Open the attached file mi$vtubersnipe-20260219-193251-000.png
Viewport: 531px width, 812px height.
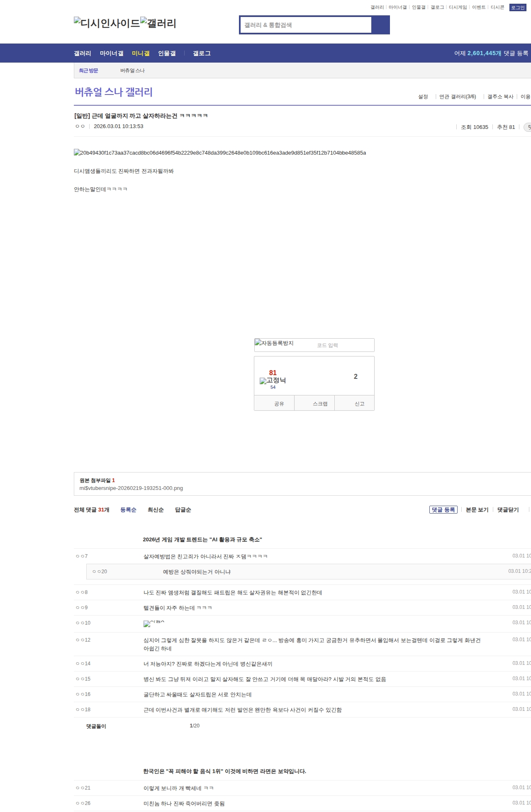[x=131, y=488]
